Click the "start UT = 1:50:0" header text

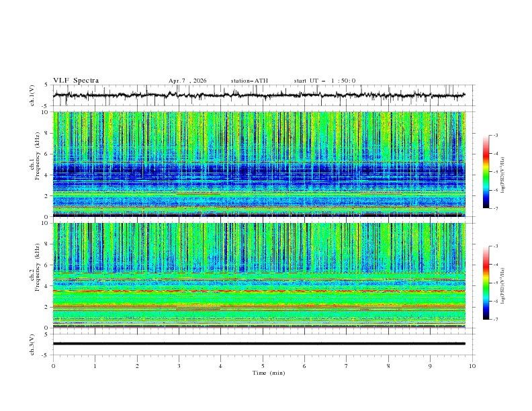click(324, 81)
